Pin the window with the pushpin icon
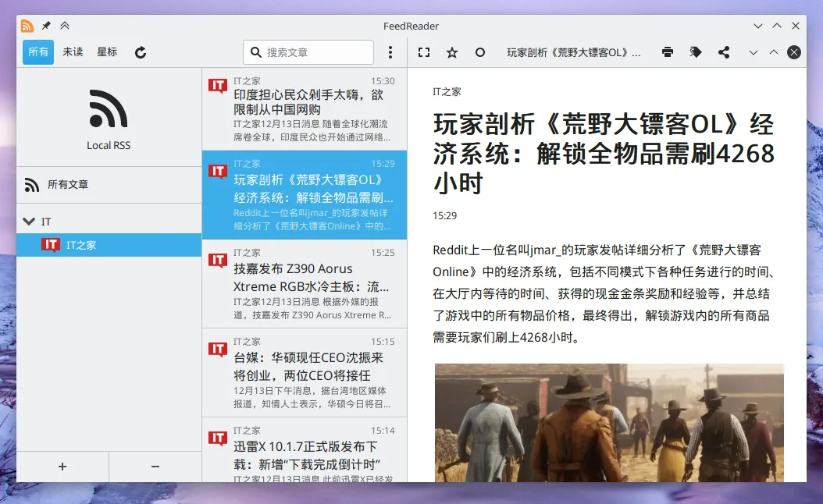 coord(46,26)
